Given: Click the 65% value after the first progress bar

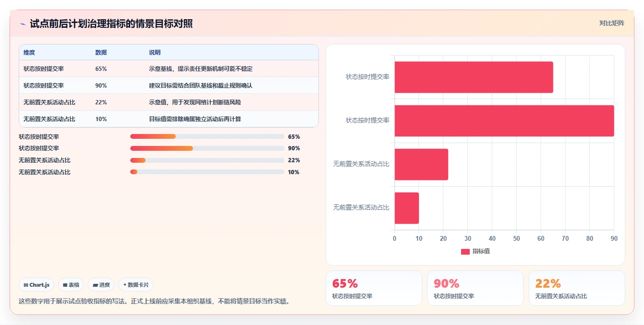Looking at the screenshot, I should 294,136.
